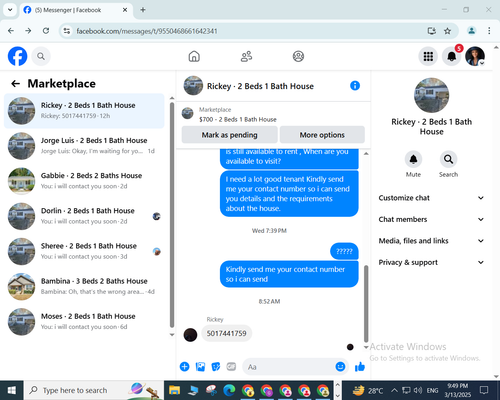Click the Windows taskbar search box
The width and height of the screenshot is (500, 400).
click(93, 390)
